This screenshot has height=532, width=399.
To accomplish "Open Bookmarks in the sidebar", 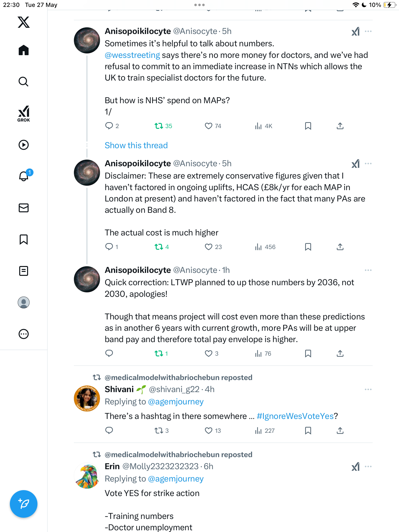I will [x=24, y=239].
